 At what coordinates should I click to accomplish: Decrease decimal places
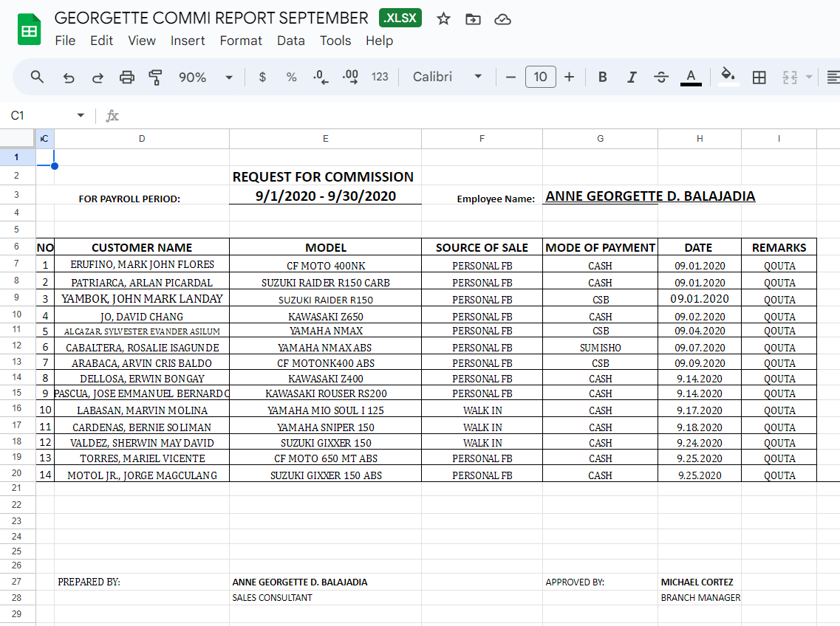point(321,77)
